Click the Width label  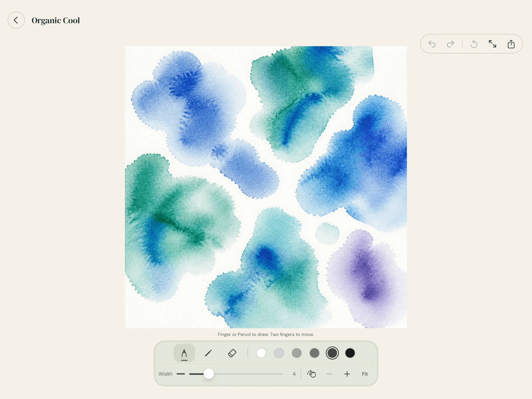point(165,374)
